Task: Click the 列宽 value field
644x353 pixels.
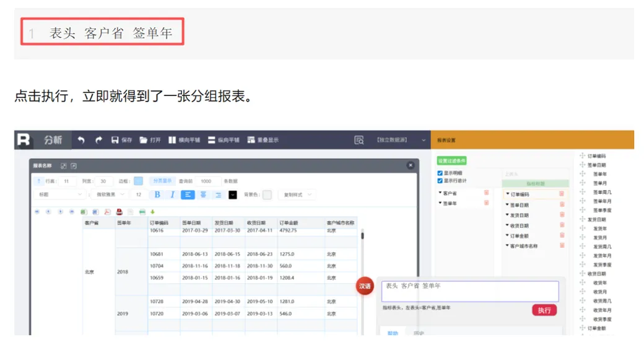Action: (103, 181)
